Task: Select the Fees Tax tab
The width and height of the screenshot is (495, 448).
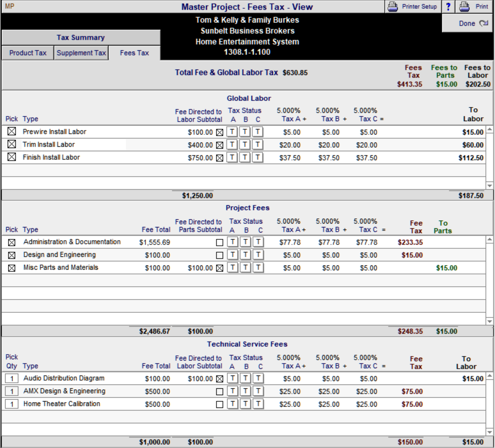Action: coord(134,53)
